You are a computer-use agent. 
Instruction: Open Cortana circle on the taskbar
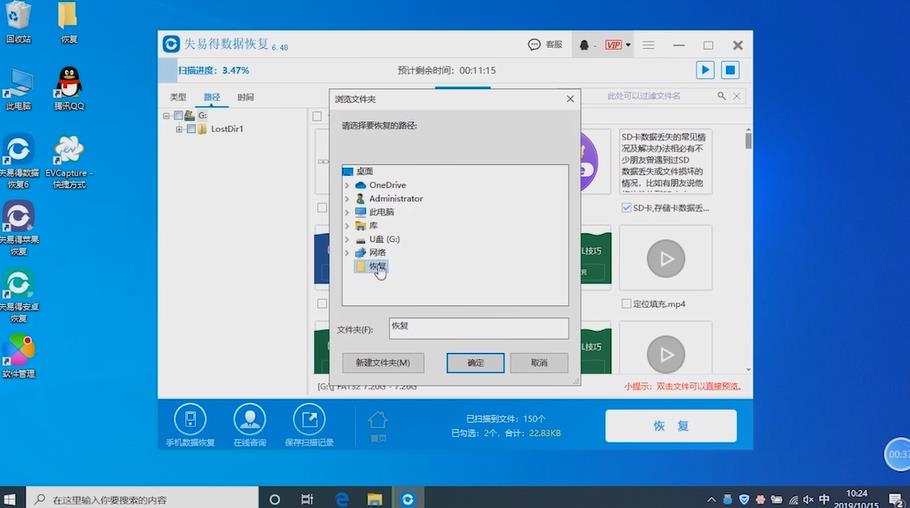(275, 499)
